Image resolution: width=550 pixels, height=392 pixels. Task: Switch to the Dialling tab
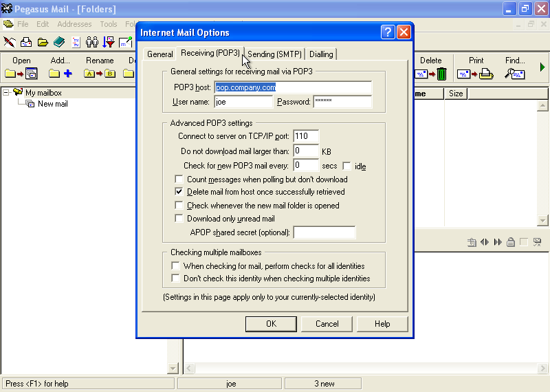click(x=321, y=54)
